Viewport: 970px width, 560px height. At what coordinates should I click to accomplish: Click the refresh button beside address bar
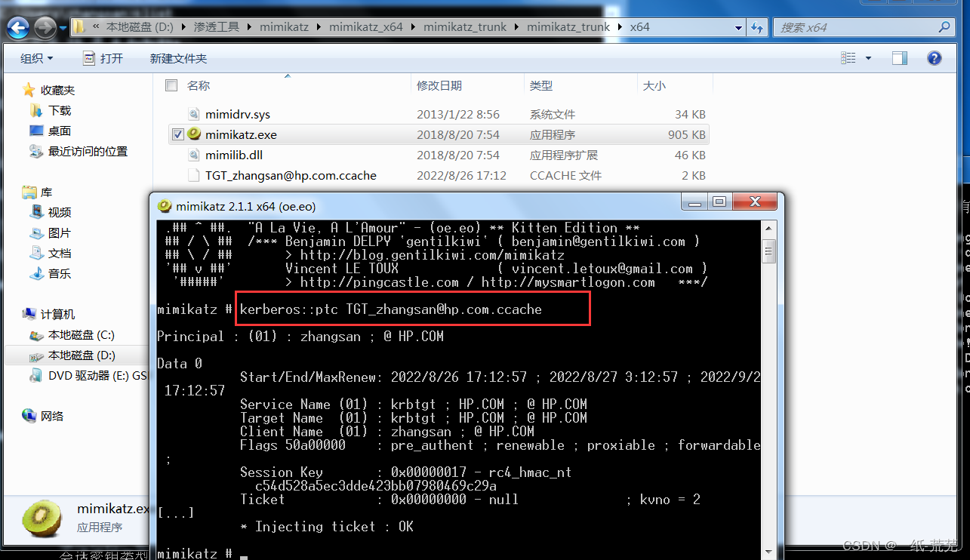click(x=757, y=27)
